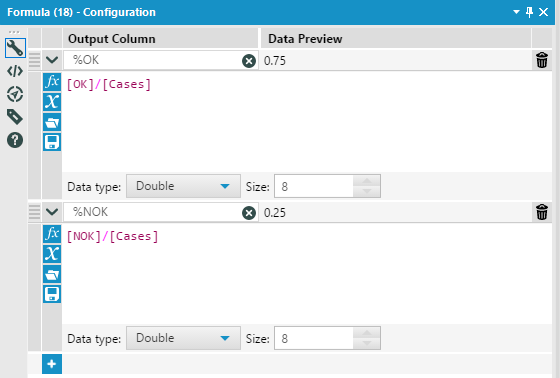Click the [NOK]/[Cases] expression editor
Viewport: 560px width, 378px height.
pyautogui.click(x=307, y=274)
